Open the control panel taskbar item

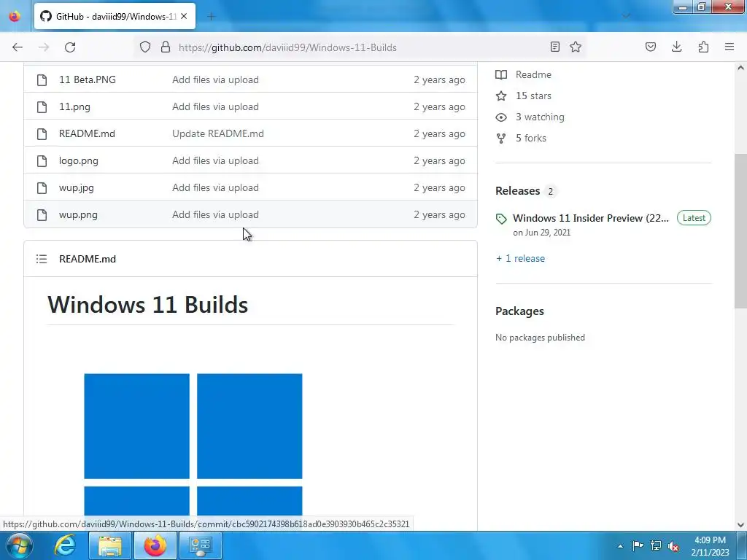coord(200,545)
